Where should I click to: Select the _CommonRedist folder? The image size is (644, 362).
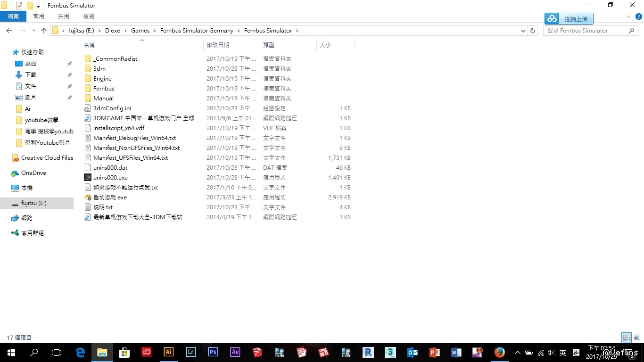tap(115, 59)
